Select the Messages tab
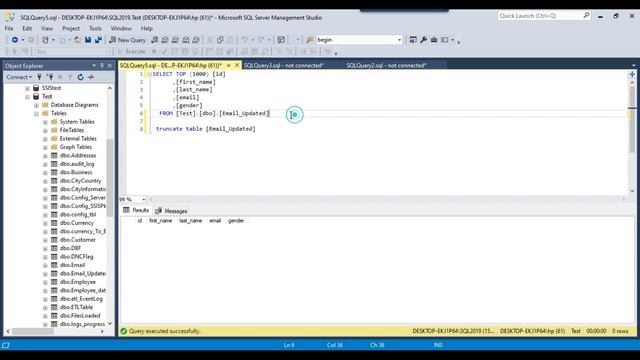Screen dimensions: 640x360 pyautogui.click(x=171, y=211)
